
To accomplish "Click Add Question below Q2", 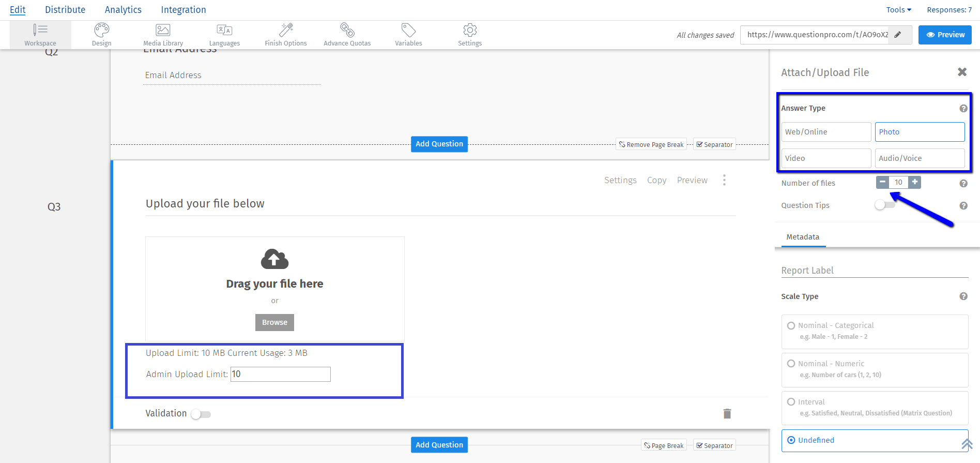I will 439,144.
